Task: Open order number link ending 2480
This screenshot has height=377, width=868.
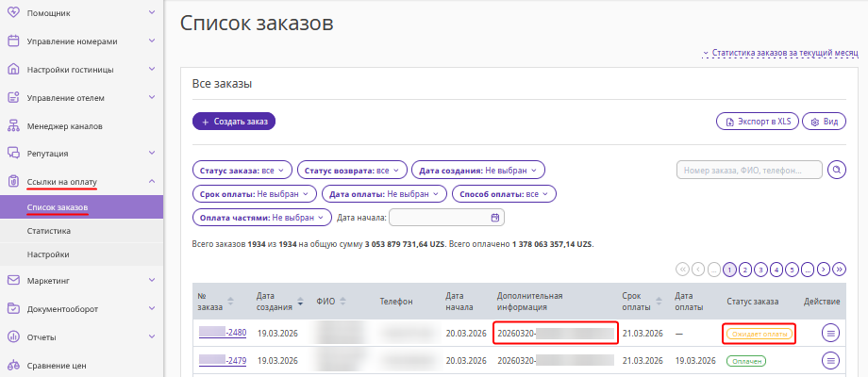Action: click(224, 333)
